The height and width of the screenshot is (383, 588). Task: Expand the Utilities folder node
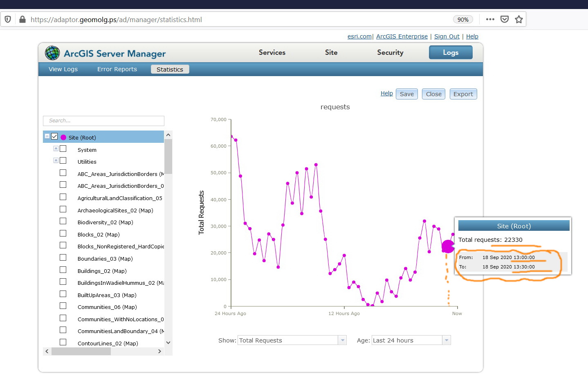tap(56, 160)
